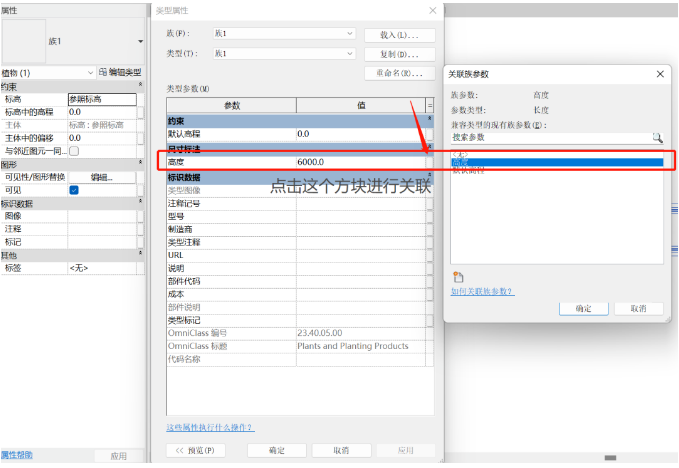The height and width of the screenshot is (468, 679).
Task: Toggle the 与邻近图元一同 checkbox
Action: tap(74, 151)
